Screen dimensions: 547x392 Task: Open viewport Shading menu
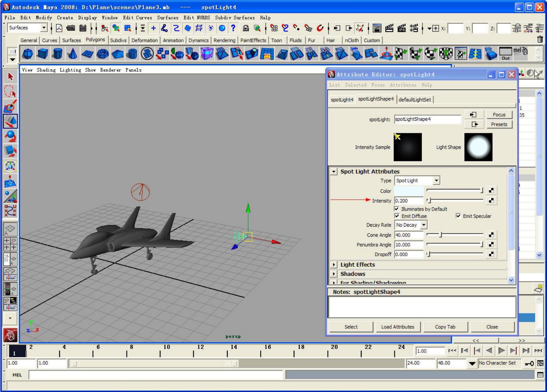click(46, 70)
